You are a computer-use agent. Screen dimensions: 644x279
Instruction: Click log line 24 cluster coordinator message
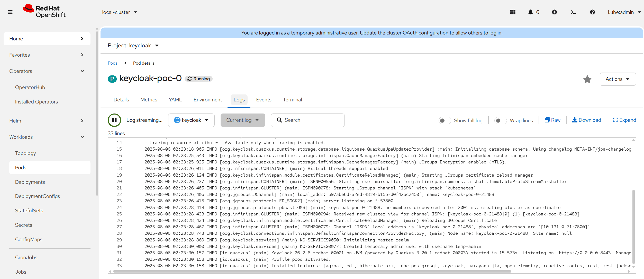[x=353, y=207]
